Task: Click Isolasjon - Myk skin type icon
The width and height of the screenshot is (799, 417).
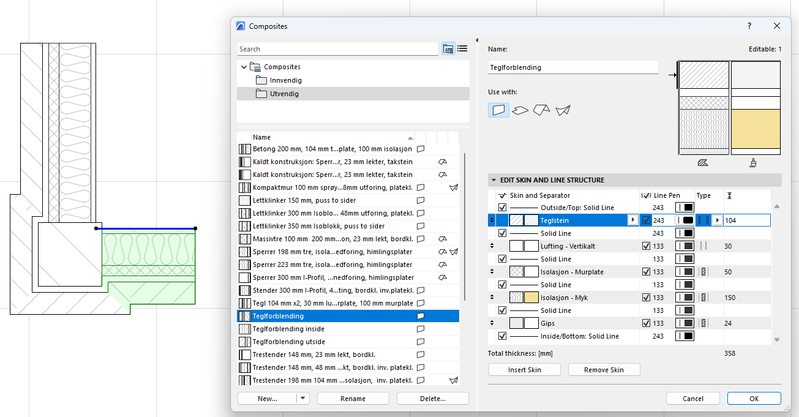Action: point(703,298)
